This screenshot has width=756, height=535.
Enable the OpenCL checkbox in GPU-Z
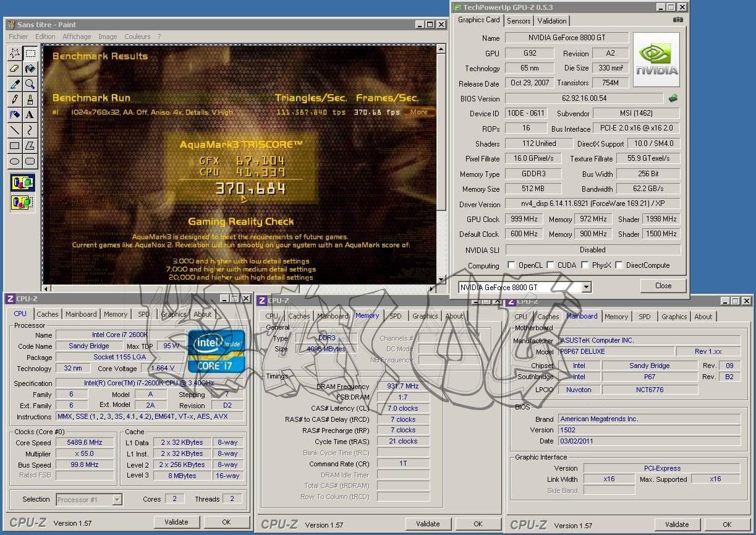pos(511,265)
